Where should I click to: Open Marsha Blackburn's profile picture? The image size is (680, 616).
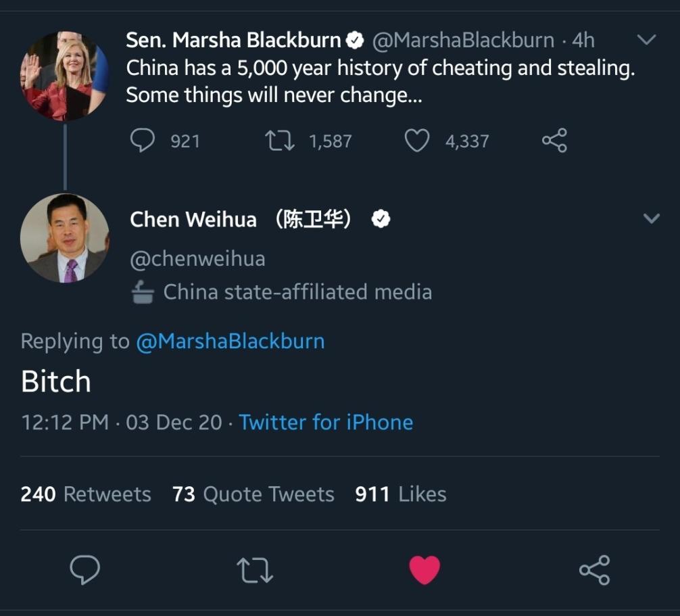pyautogui.click(x=64, y=76)
